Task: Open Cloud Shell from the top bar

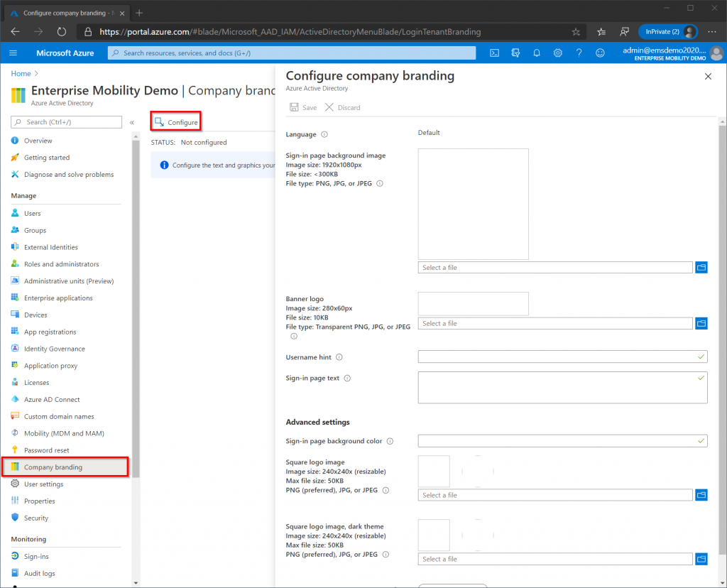Action: 495,53
